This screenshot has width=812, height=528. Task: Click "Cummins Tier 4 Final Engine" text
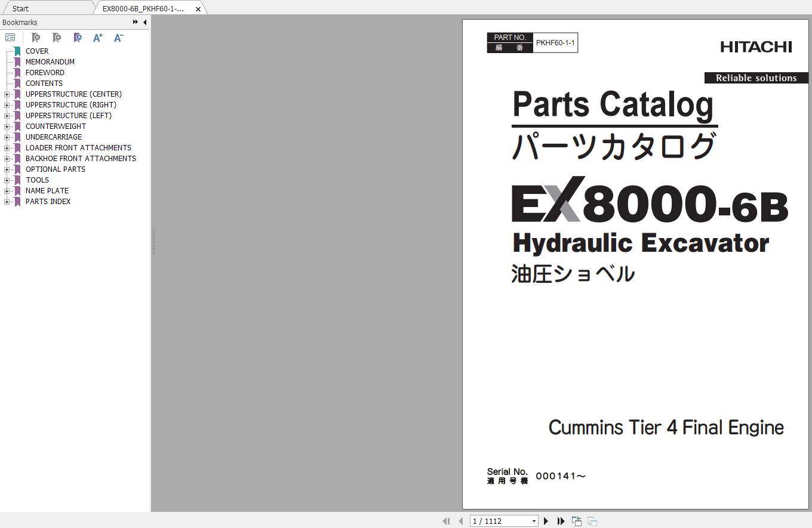(666, 428)
